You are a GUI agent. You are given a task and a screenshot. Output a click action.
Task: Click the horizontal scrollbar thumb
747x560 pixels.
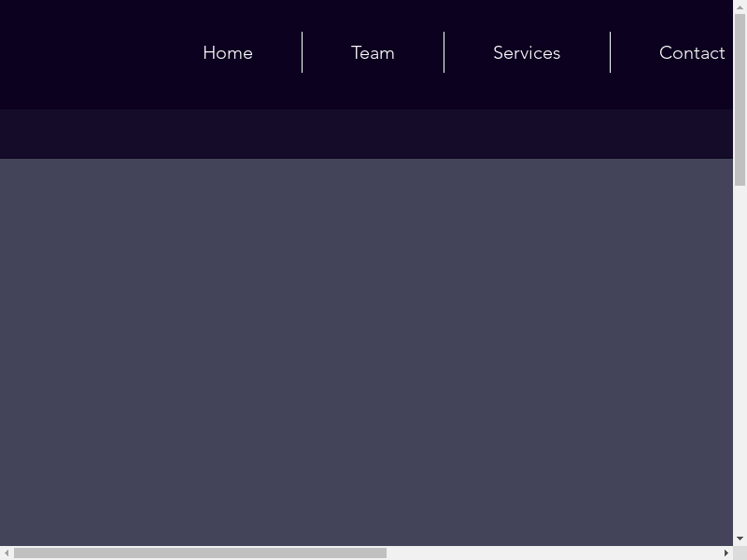tap(200, 553)
